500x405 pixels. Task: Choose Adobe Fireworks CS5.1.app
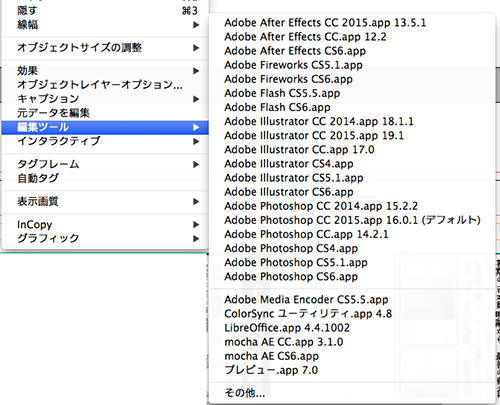[352, 65]
